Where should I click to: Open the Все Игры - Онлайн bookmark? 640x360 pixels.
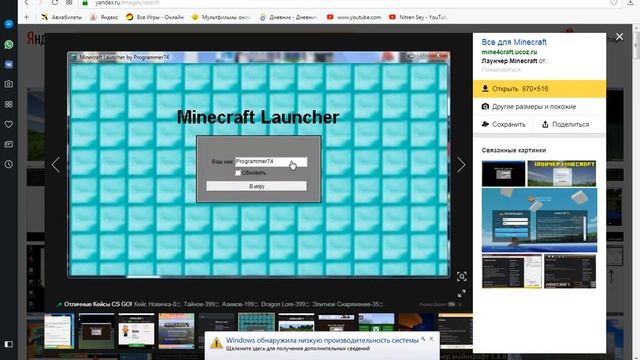tap(155, 17)
